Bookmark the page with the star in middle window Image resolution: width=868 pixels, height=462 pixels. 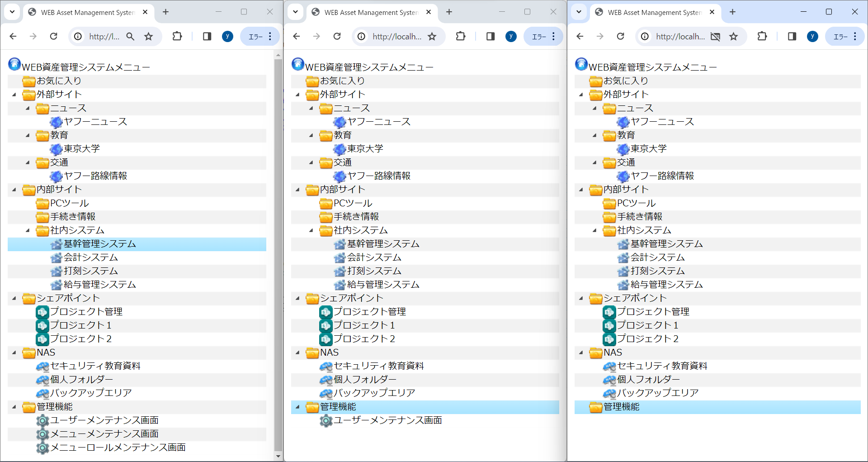pyautogui.click(x=432, y=37)
